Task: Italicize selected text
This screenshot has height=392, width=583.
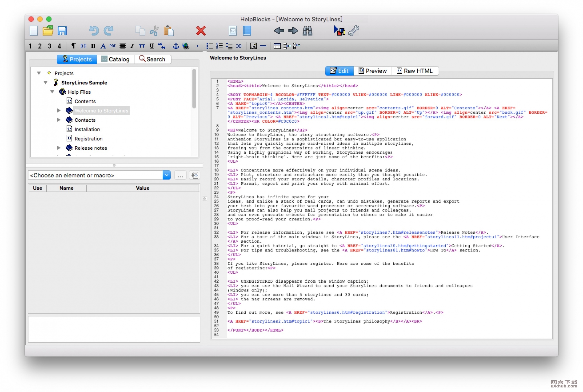Action: 132,46
